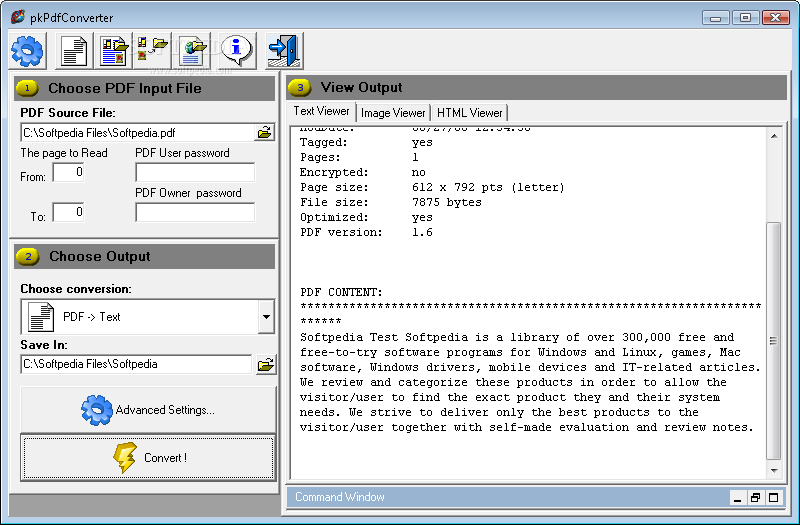Maximize the pkPdfConverter window

click(745, 18)
